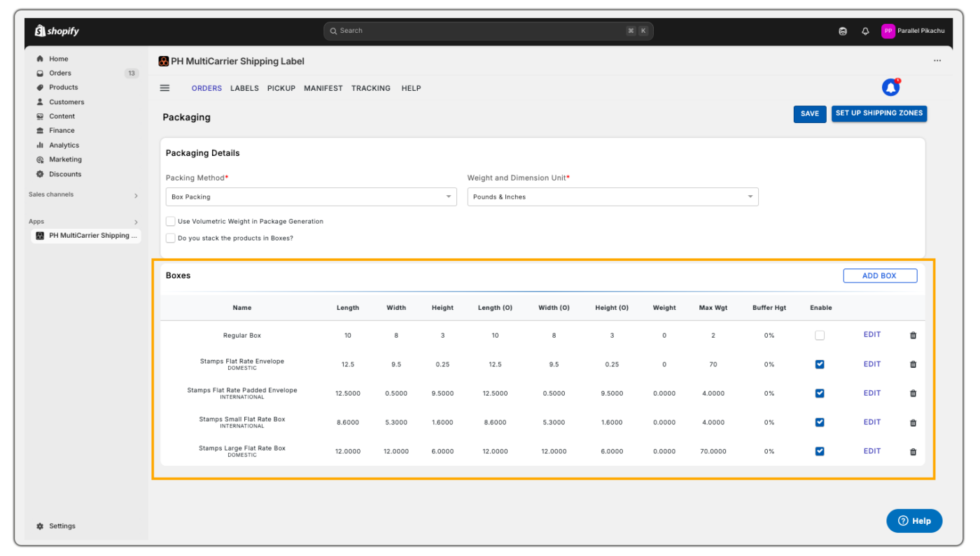Switch to the MANIFEST tab
This screenshot has height=556, width=980.
point(323,88)
